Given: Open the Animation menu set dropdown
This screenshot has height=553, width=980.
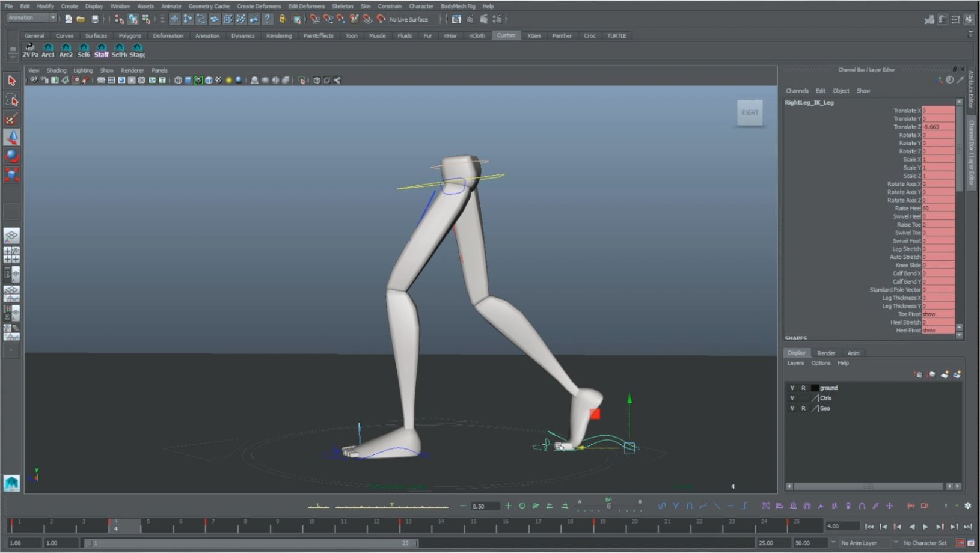Looking at the screenshot, I should pyautogui.click(x=32, y=18).
